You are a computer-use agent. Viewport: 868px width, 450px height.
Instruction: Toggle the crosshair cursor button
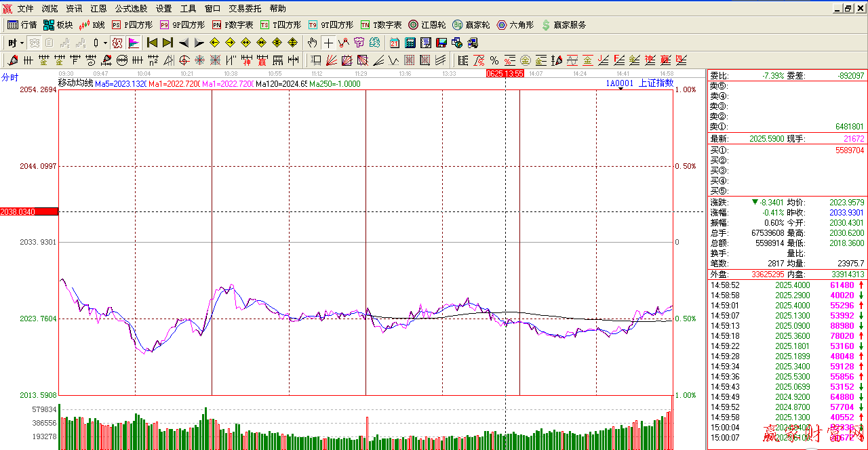pos(328,43)
